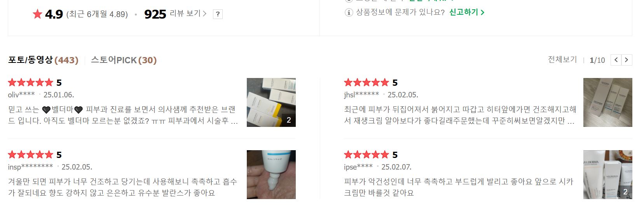The width and height of the screenshot is (644, 208).
Task: Open insp******** review cream tube thumbnail
Action: (x=271, y=175)
